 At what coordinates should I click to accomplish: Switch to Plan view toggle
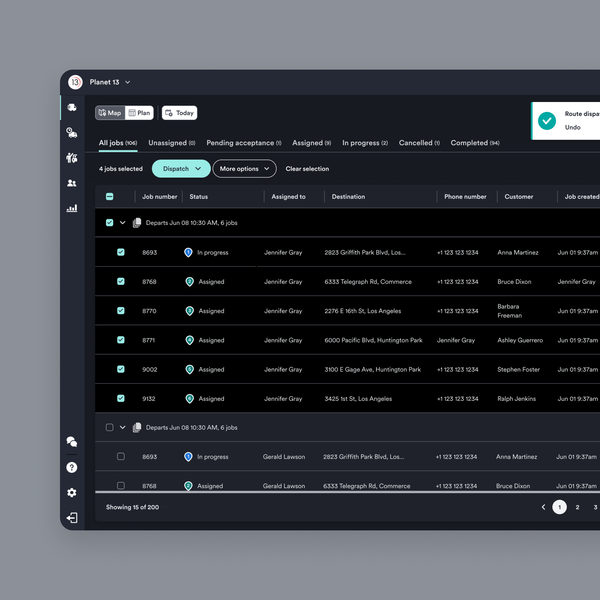pyautogui.click(x=139, y=113)
